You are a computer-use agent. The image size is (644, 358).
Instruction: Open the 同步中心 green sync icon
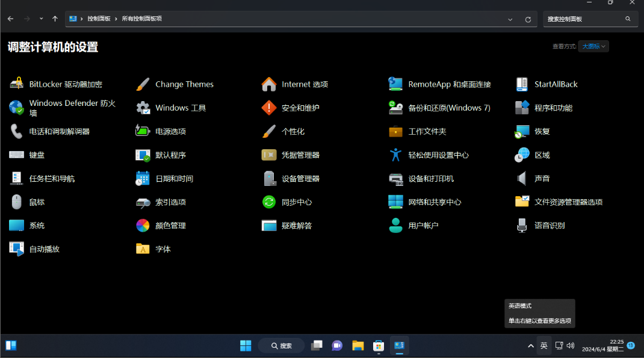tap(269, 202)
